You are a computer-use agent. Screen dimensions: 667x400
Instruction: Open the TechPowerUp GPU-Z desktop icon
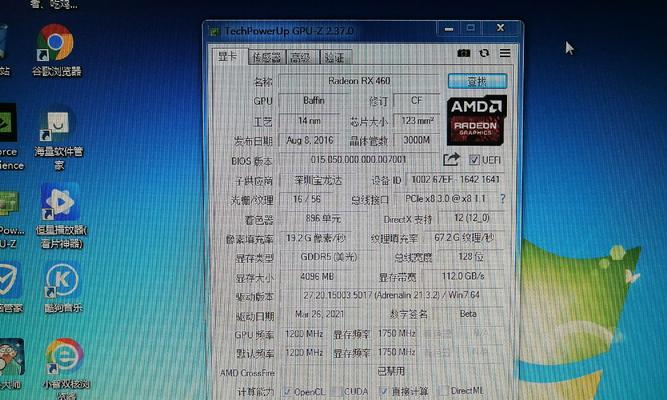10,220
